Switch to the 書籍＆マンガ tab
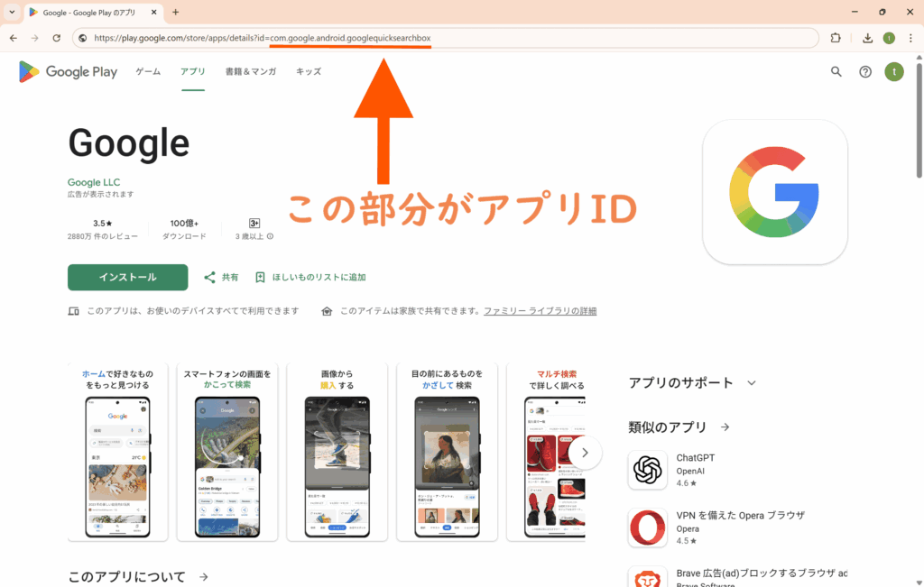Image resolution: width=924 pixels, height=587 pixels. pos(250,72)
